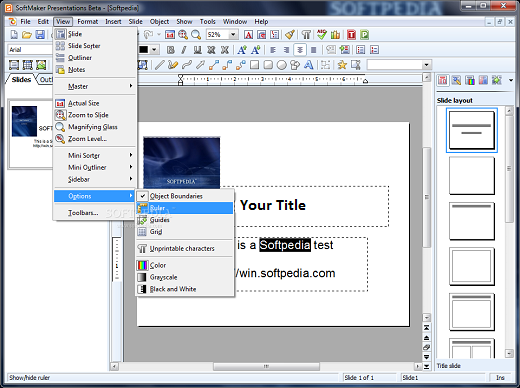Click the decrease font size icon
Screen dimensions: 520x388
256,50
